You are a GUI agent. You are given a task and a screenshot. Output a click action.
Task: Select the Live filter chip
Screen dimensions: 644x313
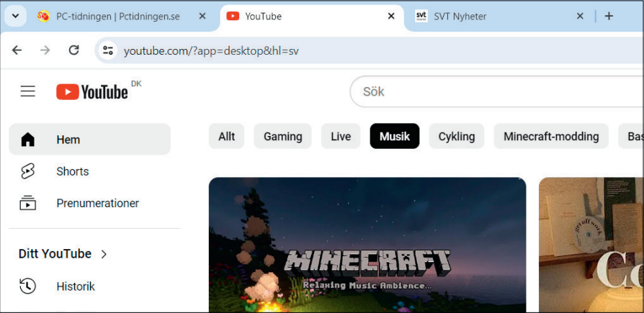click(341, 136)
